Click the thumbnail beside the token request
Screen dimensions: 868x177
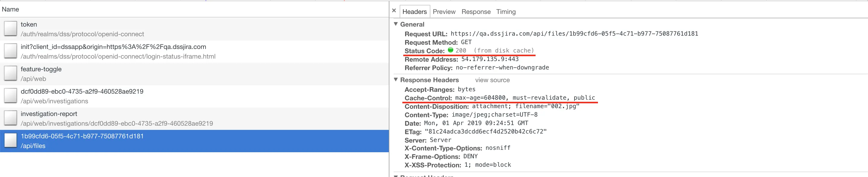pos(10,28)
